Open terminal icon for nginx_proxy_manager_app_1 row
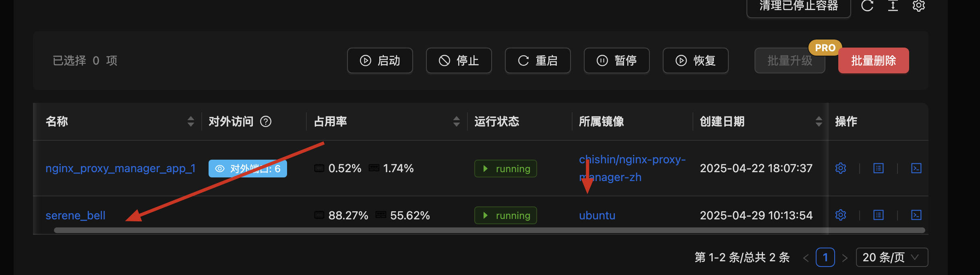Screen dimensions: 980x275 pyautogui.click(x=916, y=168)
